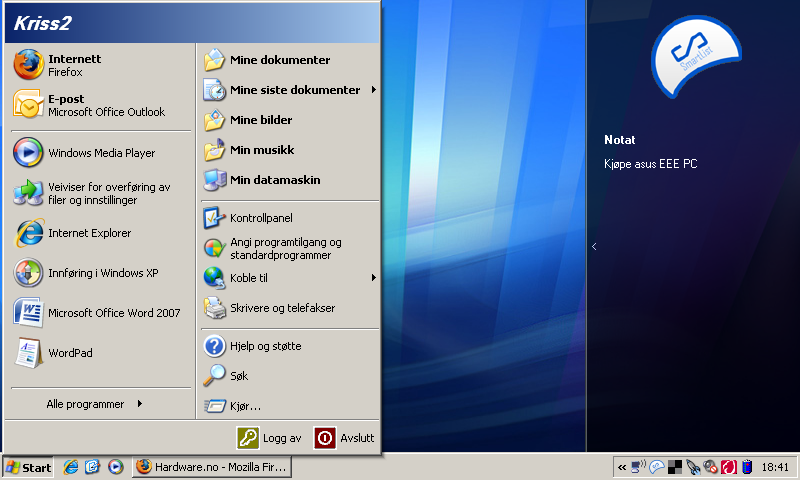800x480 pixels.
Task: Click the speaker tray icon marked blocked
Action: (x=710, y=467)
